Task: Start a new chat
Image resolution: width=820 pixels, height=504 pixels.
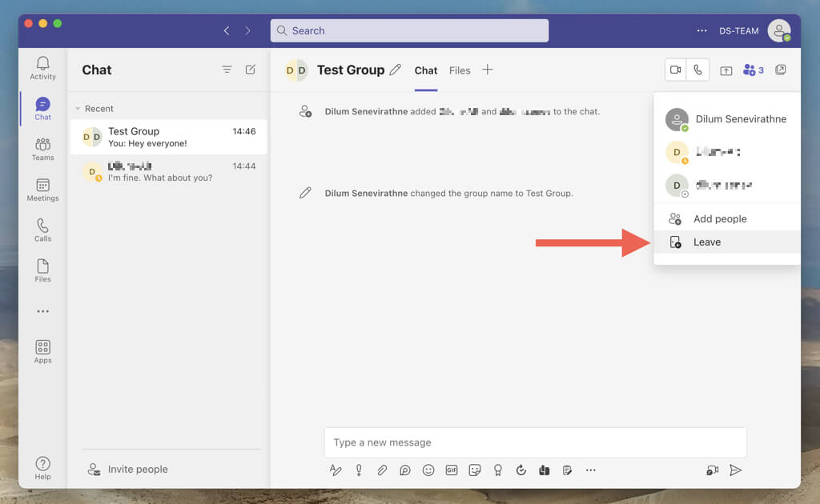Action: (251, 70)
